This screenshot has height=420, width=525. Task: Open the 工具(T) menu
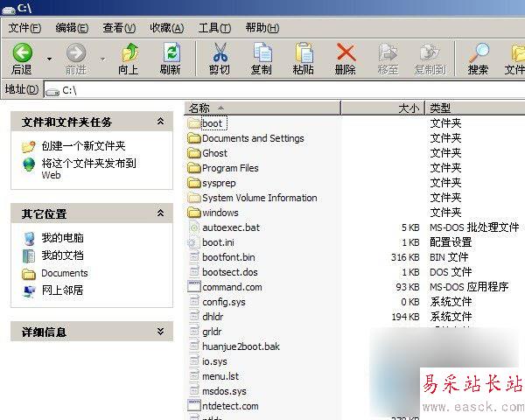coord(214,28)
